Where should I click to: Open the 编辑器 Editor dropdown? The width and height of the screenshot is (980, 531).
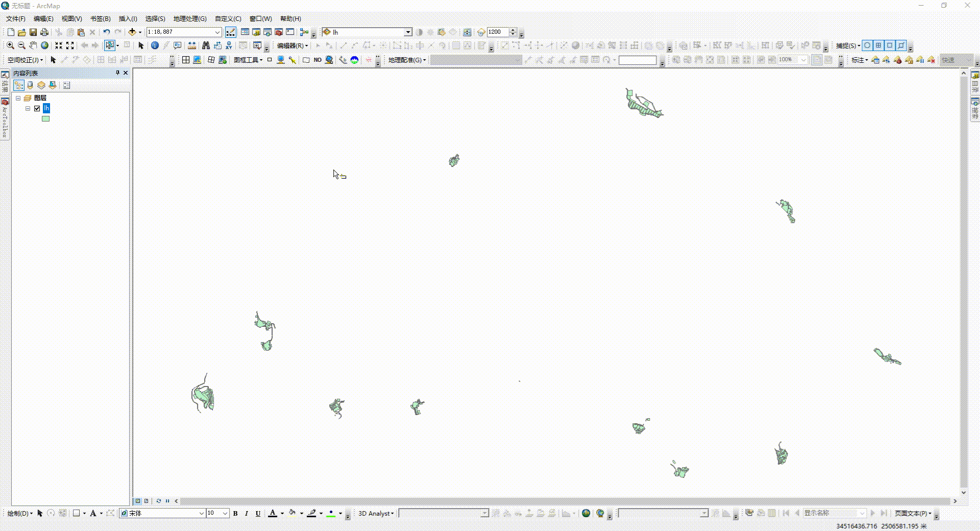[x=290, y=45]
